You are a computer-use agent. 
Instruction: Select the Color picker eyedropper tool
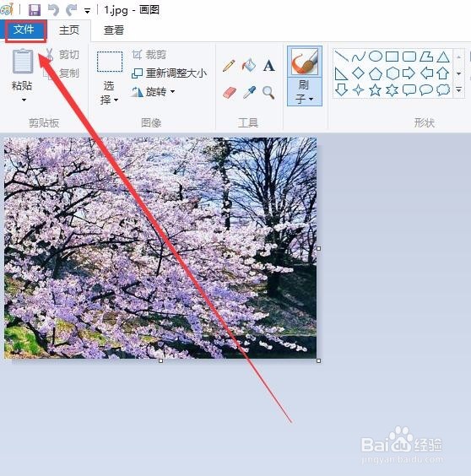(x=249, y=92)
